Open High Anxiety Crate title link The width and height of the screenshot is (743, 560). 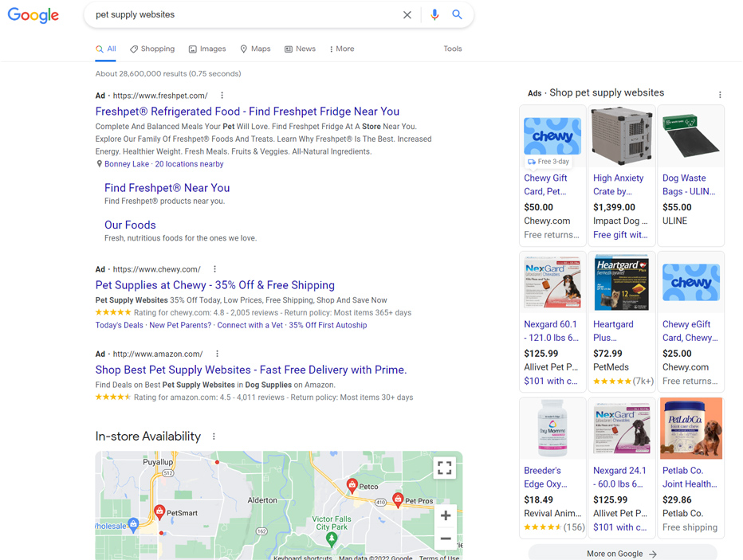pyautogui.click(x=619, y=185)
